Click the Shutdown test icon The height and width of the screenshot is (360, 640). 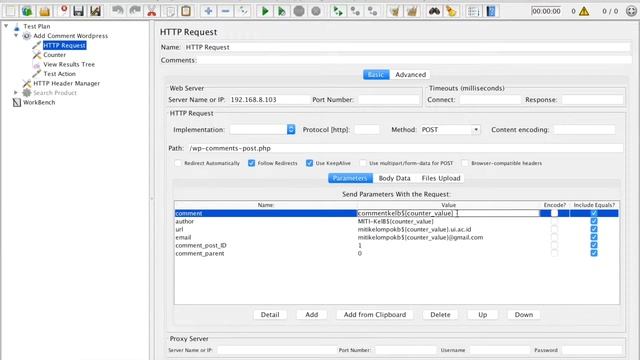pyautogui.click(x=316, y=11)
